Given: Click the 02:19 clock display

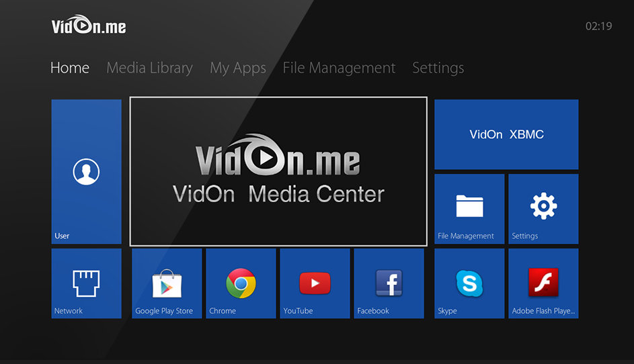Looking at the screenshot, I should (x=598, y=26).
